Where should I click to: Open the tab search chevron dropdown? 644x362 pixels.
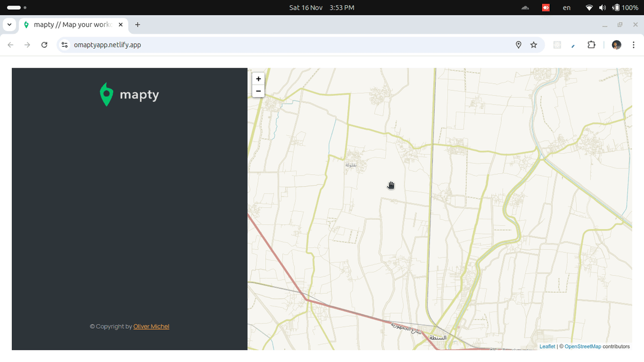pos(9,24)
